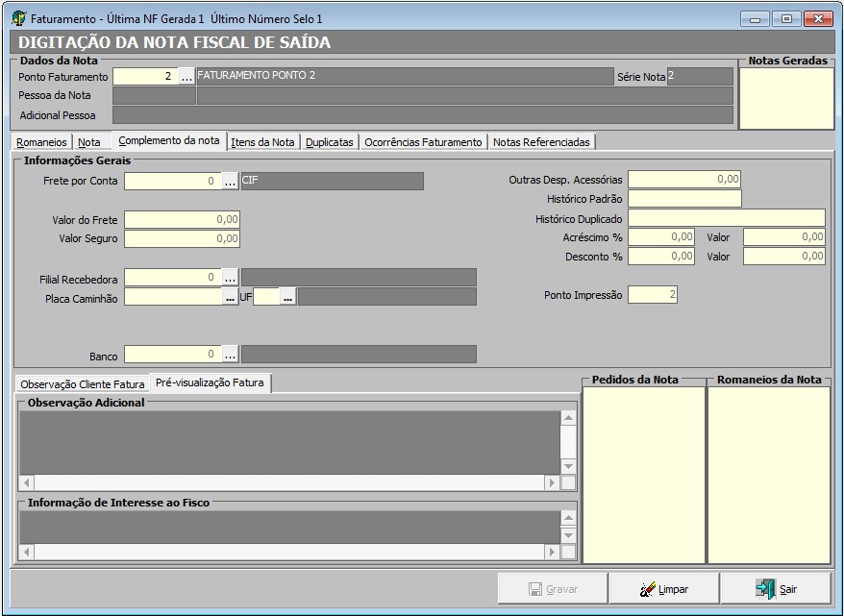Open the UF lookup ellipsis button

287,298
